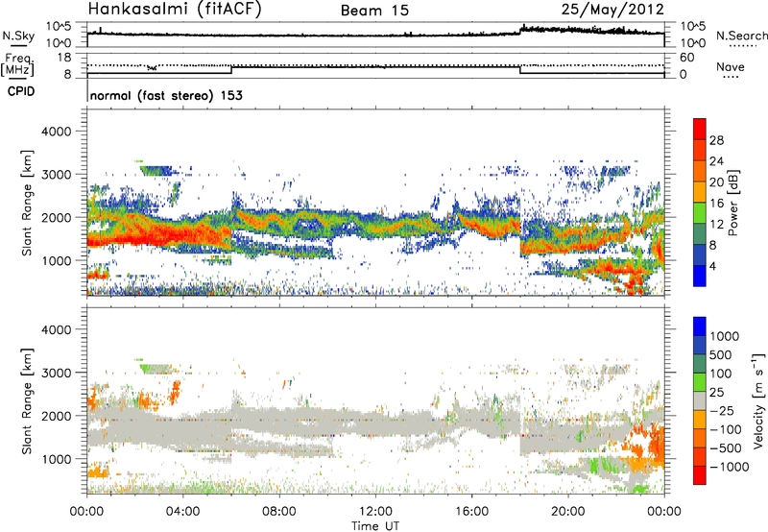Screen dimensions: 768x532
Task: Pick the red velocity segment below −1000
Action: [x=700, y=475]
